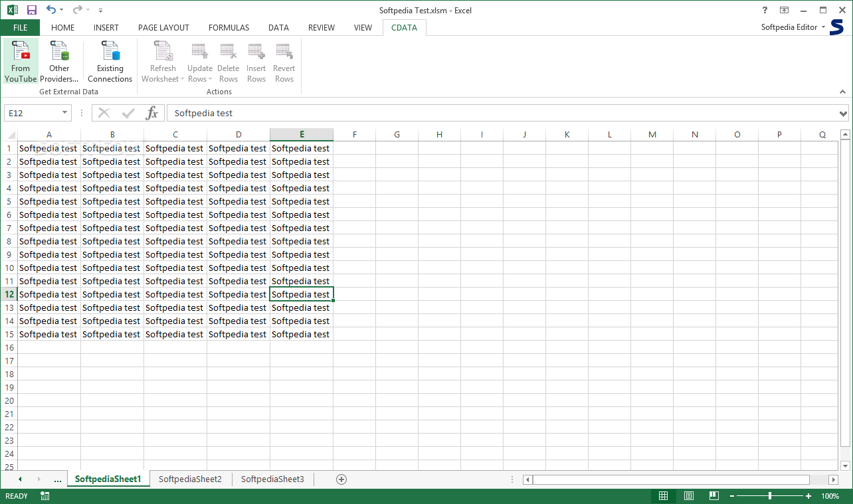Select cell A1 Softpedia test
Screen dimensions: 853x504
pyautogui.click(x=49, y=148)
